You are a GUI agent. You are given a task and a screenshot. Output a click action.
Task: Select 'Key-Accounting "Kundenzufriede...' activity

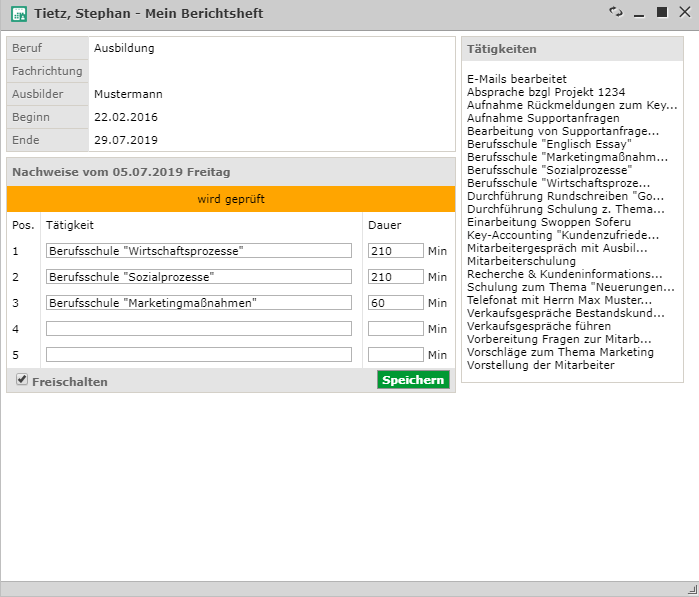pos(563,235)
